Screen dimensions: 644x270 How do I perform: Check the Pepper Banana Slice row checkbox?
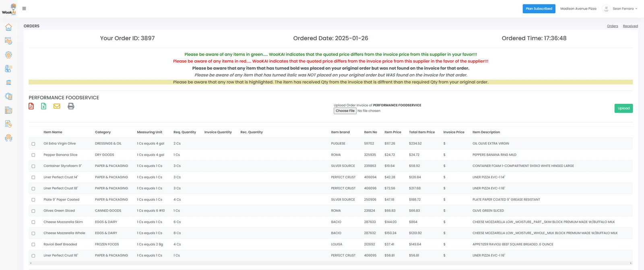click(33, 155)
